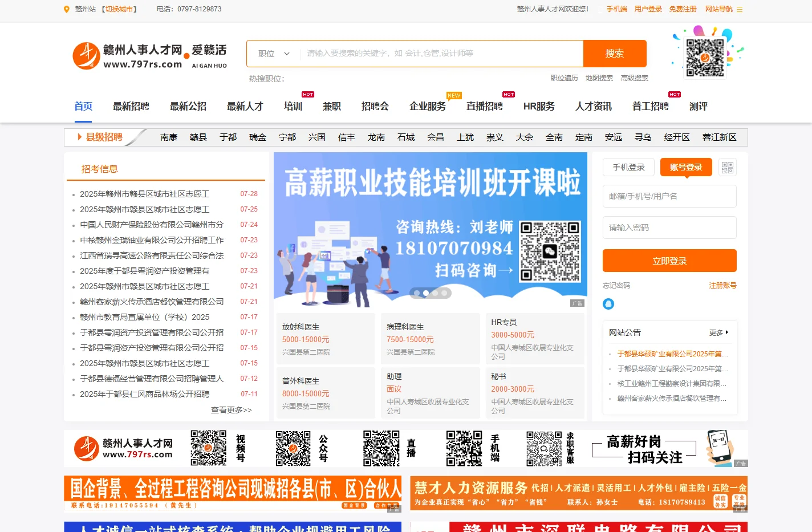Screen dimensions: 812x532
Task: Open 核工业赣州工程勘察设计集团 announcement
Action: tap(672, 383)
